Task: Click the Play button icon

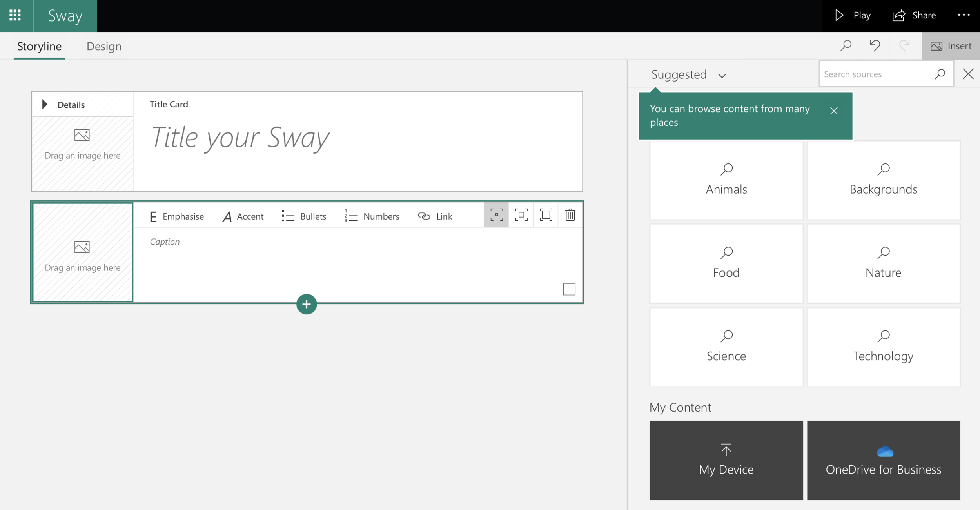Action: pos(839,15)
